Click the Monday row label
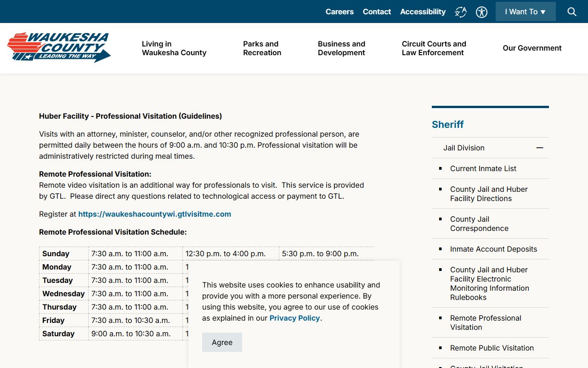The height and width of the screenshot is (368, 588). click(57, 267)
